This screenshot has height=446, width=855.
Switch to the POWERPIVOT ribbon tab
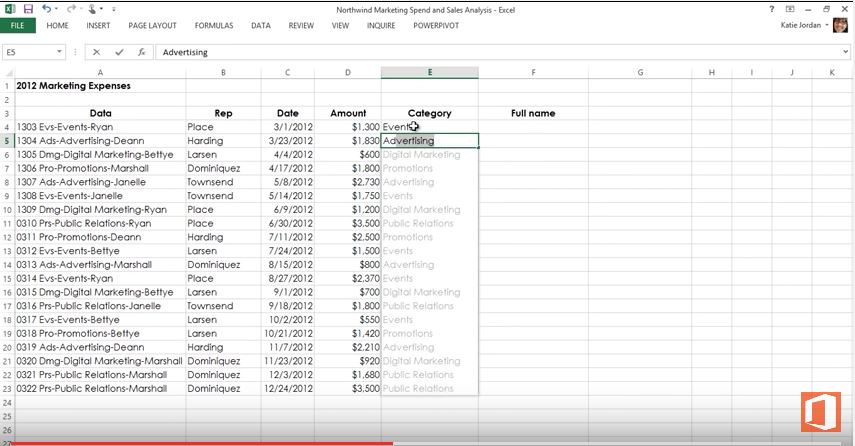coord(435,25)
